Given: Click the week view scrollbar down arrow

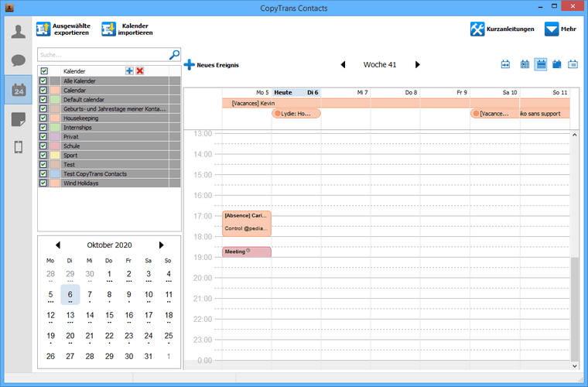Looking at the screenshot, I should coord(575,366).
